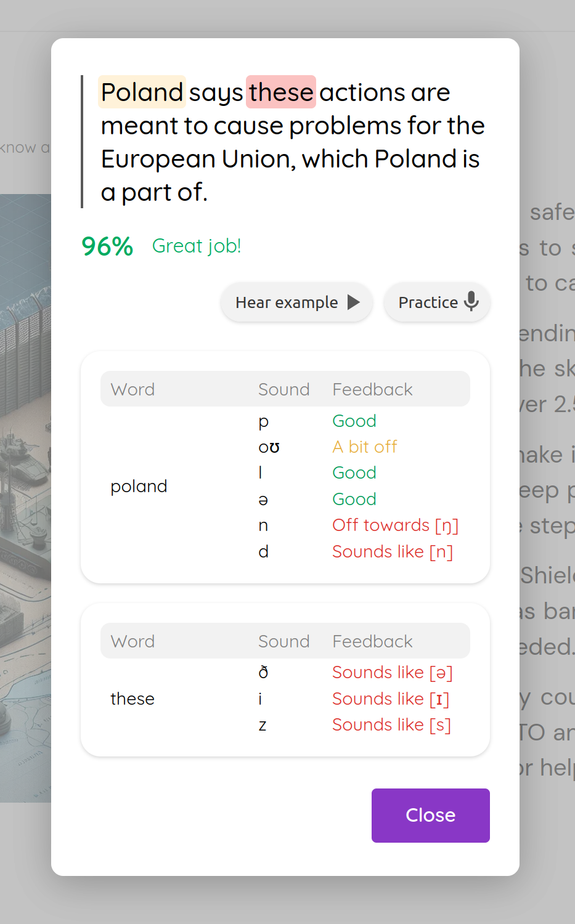Click the "Sounds like [n]" feedback for d
Viewport: 575px width, 924px height.
point(392,551)
